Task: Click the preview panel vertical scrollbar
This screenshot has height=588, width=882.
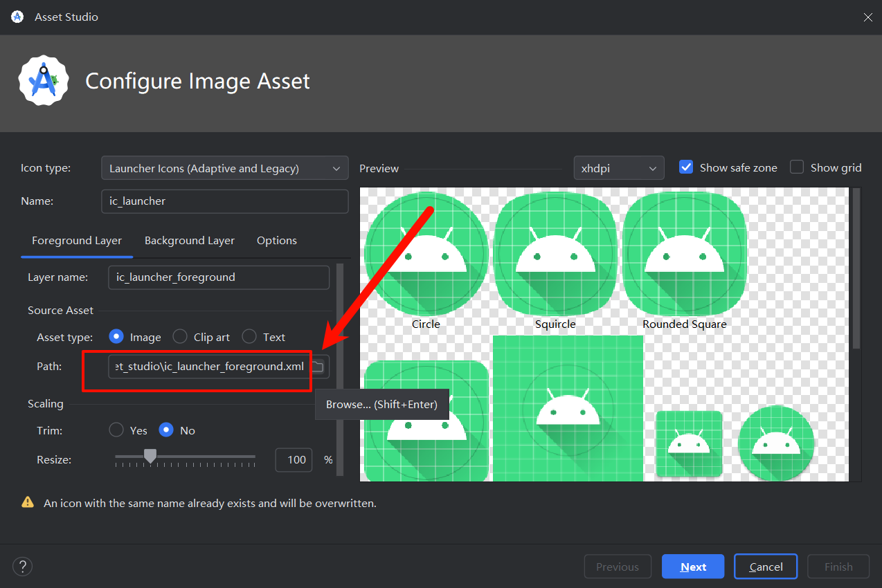Action: [x=856, y=268]
